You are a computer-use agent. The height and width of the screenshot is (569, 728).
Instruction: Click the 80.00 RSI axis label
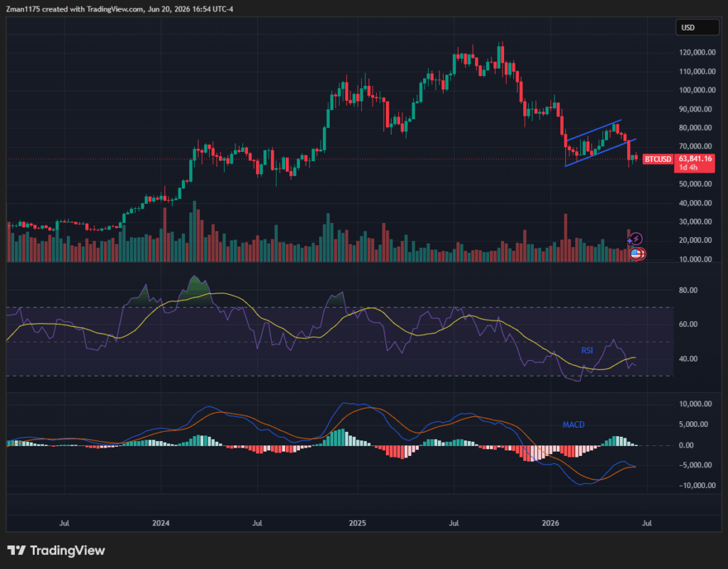coord(688,291)
